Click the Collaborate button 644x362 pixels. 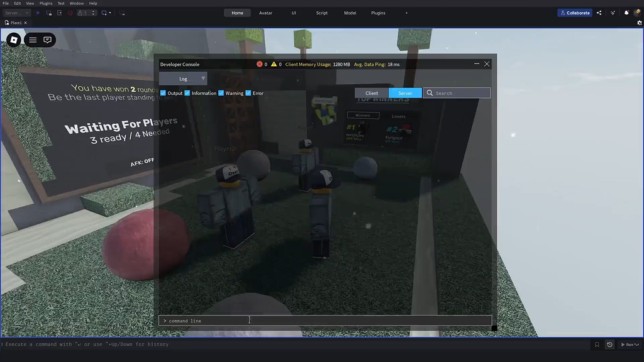click(575, 13)
